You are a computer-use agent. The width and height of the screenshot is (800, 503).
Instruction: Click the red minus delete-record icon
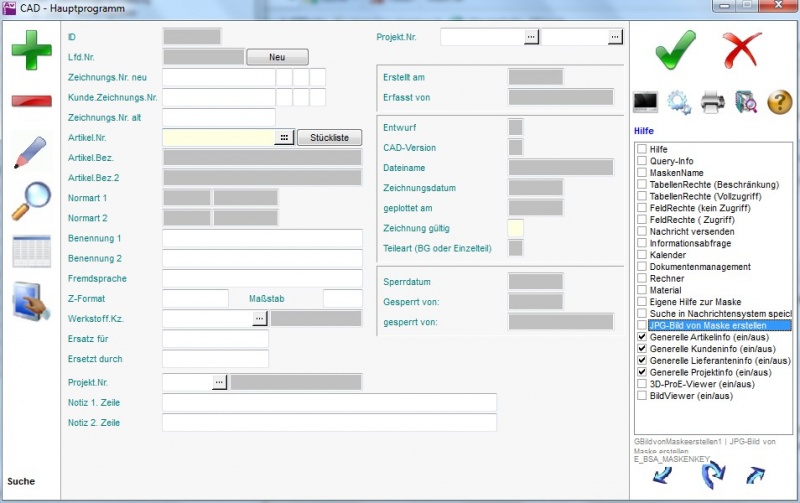pos(31,101)
